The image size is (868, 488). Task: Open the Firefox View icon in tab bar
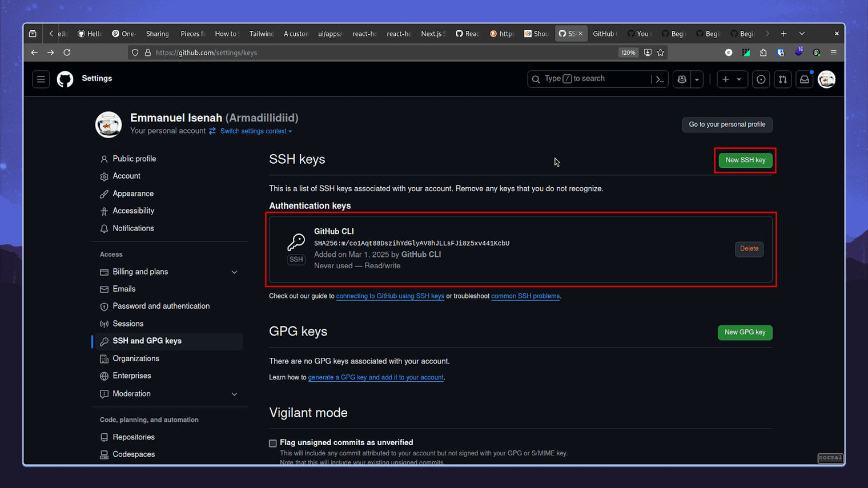pos(33,34)
